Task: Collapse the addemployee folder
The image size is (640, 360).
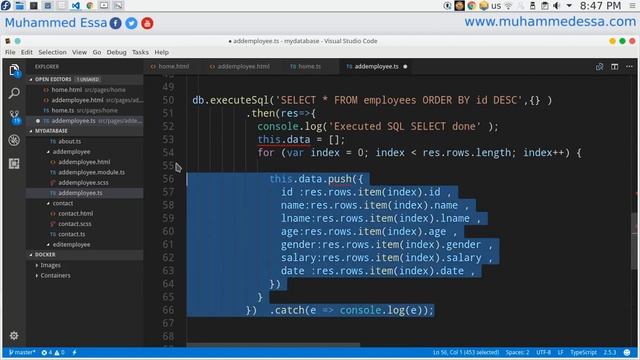Action: tap(71, 152)
